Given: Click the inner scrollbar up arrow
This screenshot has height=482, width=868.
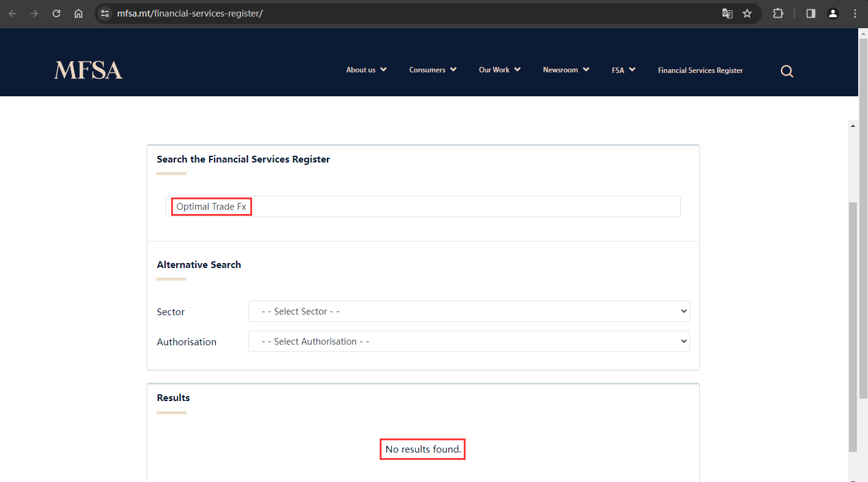Looking at the screenshot, I should 853,126.
